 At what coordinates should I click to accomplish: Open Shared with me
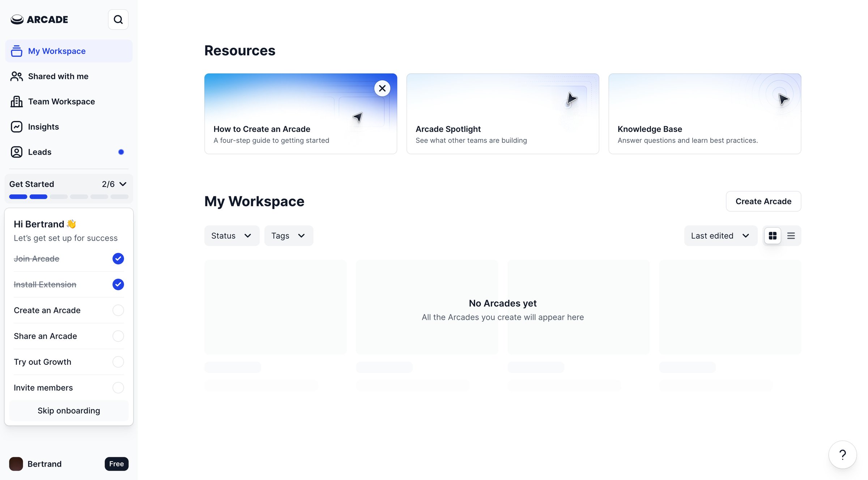(x=69, y=76)
